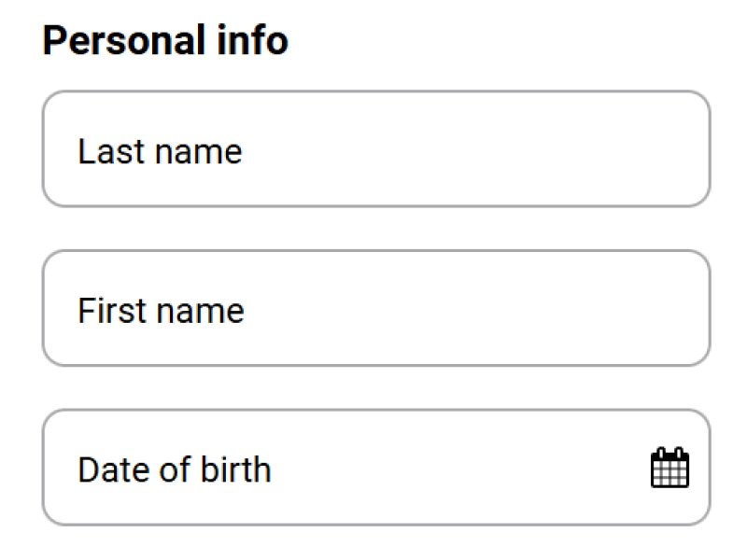Click inside the Last name field
Viewport: 747px width, 560px height.
[373, 147]
